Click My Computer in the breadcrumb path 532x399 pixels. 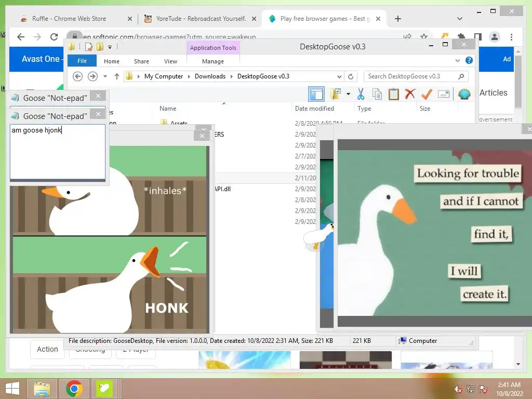click(164, 76)
